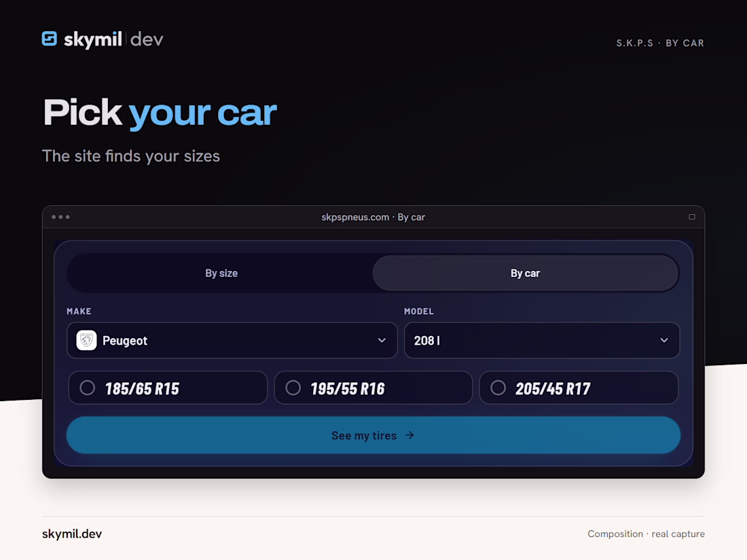Image resolution: width=747 pixels, height=560 pixels.
Task: Switch to the By size tab
Action: click(x=221, y=274)
